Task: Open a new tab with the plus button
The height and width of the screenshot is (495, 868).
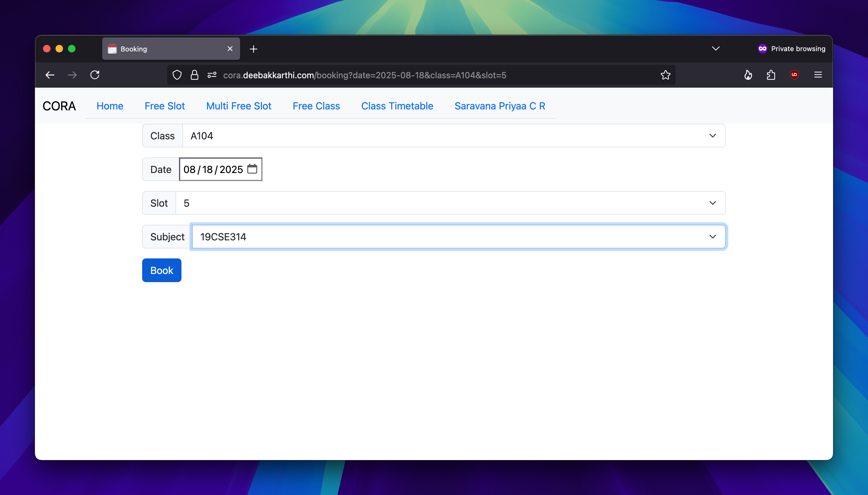Action: 253,49
